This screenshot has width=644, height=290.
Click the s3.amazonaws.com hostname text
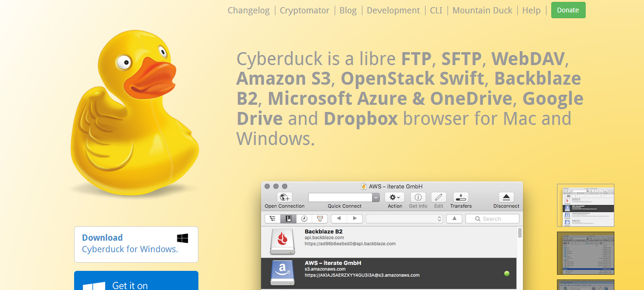(x=325, y=269)
